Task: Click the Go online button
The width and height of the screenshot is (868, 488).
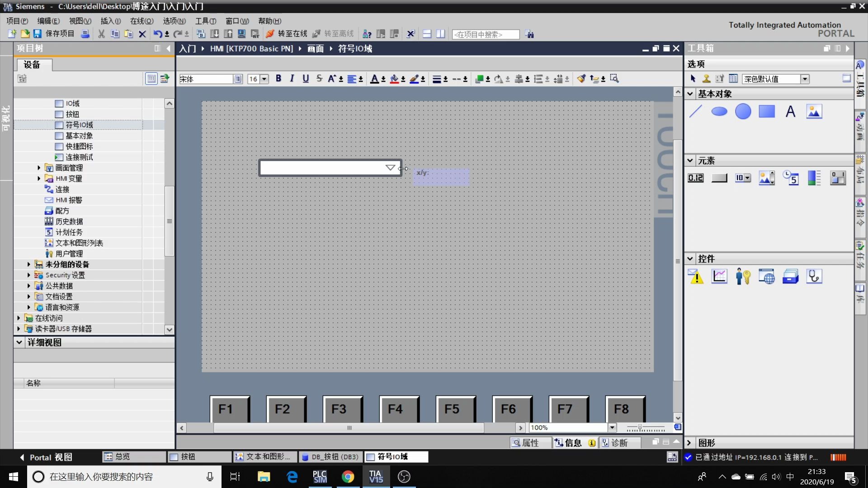Action: [287, 34]
